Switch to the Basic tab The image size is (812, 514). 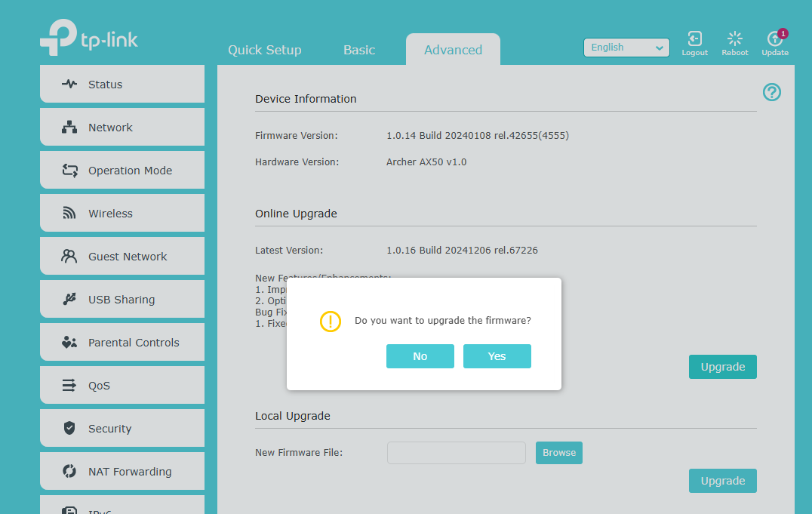click(359, 50)
